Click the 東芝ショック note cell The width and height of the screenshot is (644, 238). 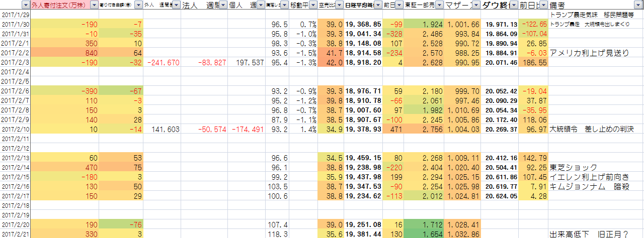(574, 167)
